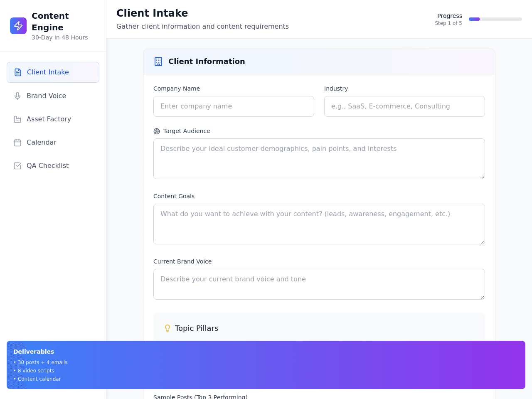Open the Client Intake section

click(x=53, y=72)
